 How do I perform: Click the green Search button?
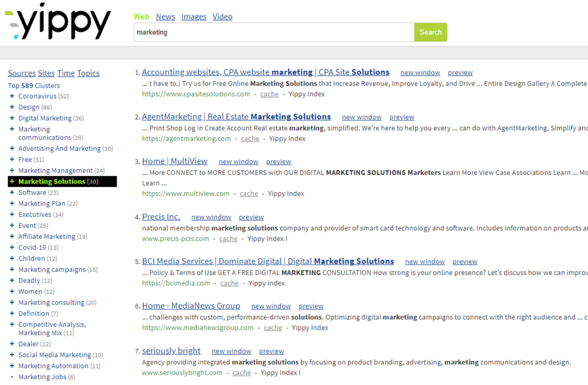[x=431, y=32]
